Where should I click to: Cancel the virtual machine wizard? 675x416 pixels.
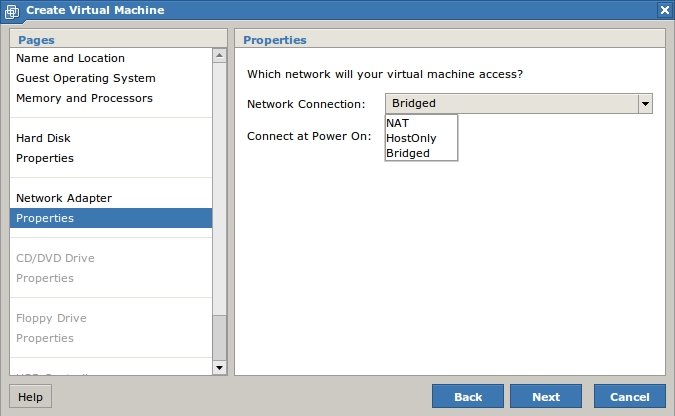click(630, 397)
